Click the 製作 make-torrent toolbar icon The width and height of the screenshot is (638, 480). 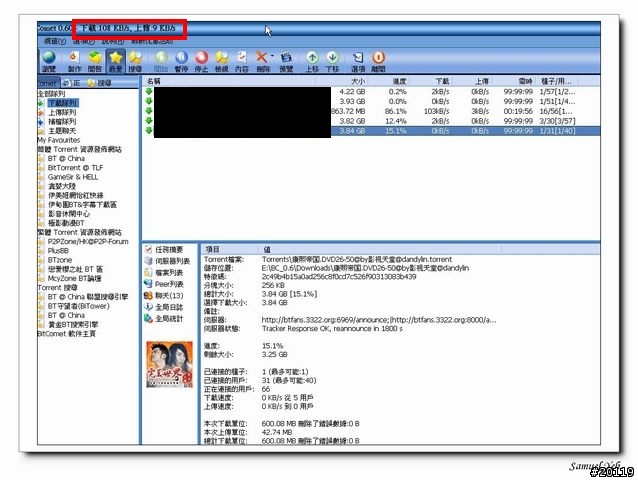click(x=74, y=61)
